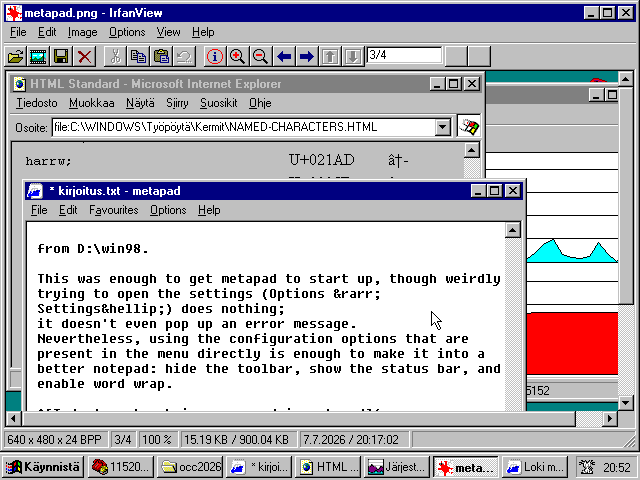Click the Open file folder icon in IrfanView toolbar
Viewport: 640px width, 480px height.
16,56
